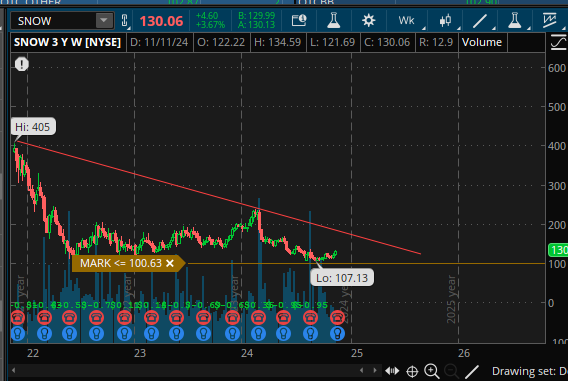
Task: Open the Wk timeframe selector
Action: pyautogui.click(x=406, y=21)
